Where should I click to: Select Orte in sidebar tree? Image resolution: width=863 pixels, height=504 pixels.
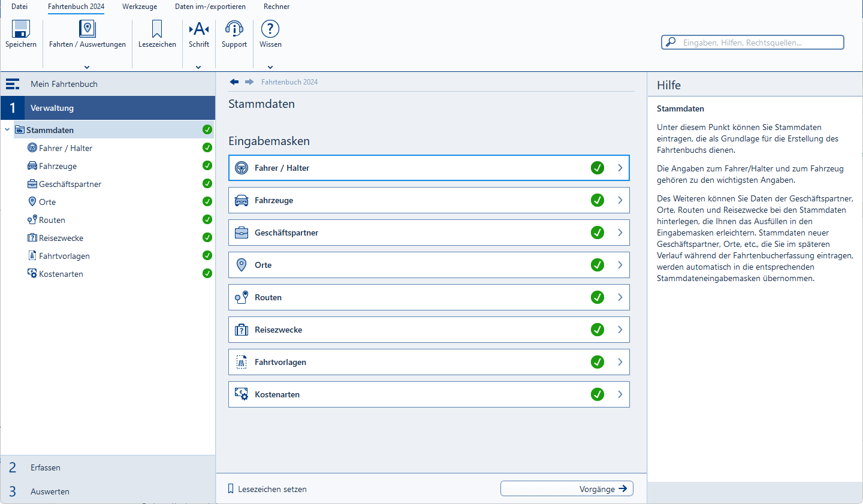click(47, 202)
